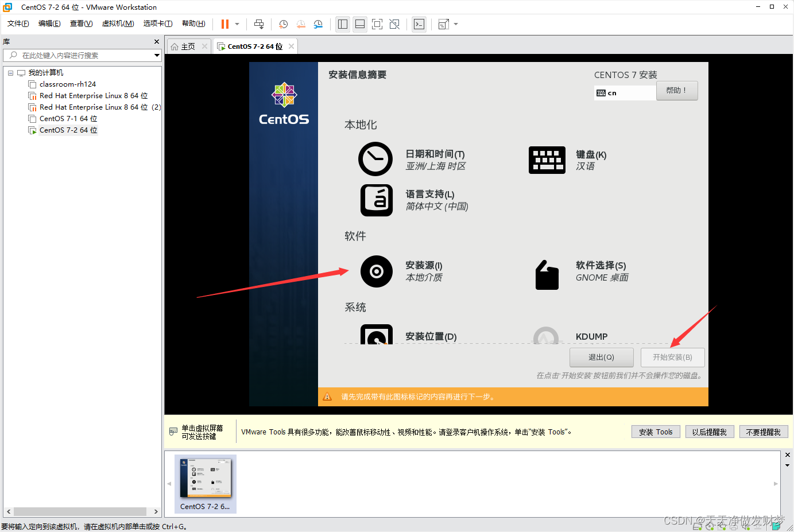The height and width of the screenshot is (532, 794).
Task: Open thumbnail bar options dropdown arrow
Action: click(788, 465)
